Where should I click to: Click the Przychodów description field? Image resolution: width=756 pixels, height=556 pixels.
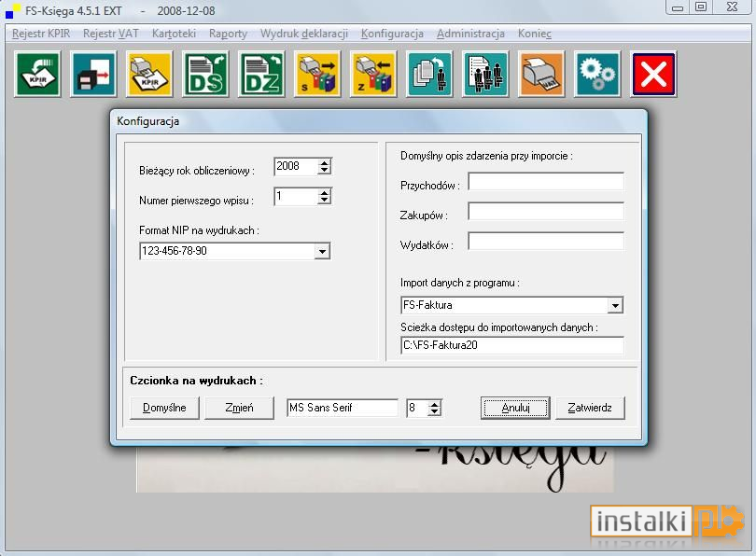click(546, 182)
